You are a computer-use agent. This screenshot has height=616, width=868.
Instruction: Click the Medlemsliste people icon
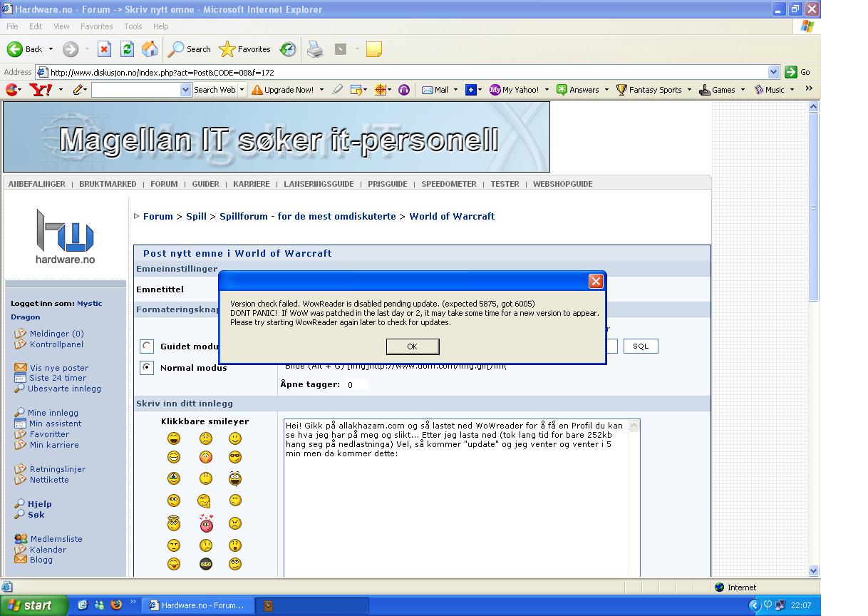(x=21, y=539)
